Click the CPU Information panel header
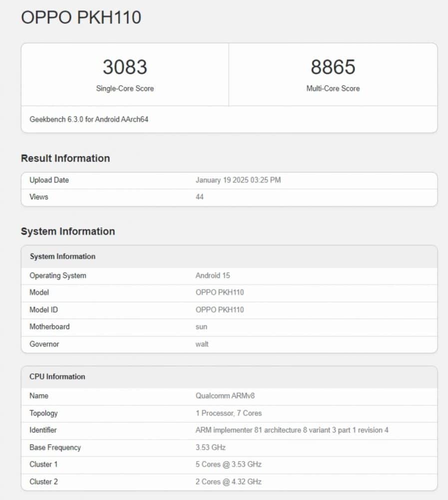 click(56, 376)
